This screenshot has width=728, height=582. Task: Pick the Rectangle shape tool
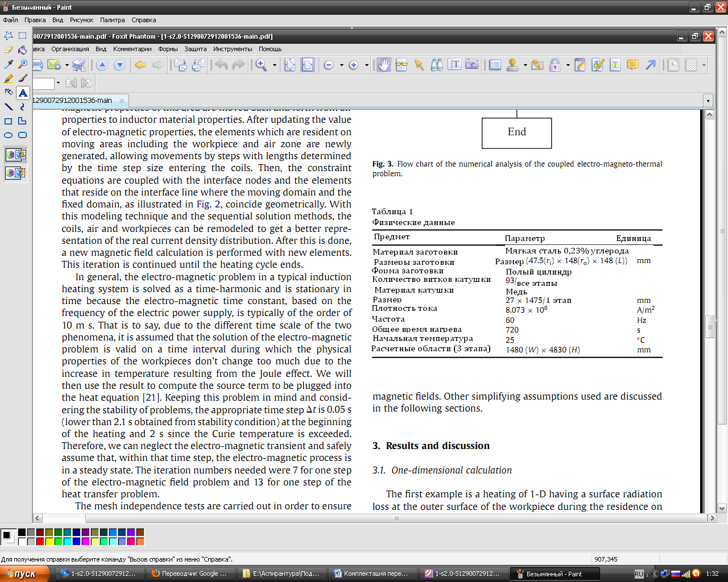tap(9, 120)
